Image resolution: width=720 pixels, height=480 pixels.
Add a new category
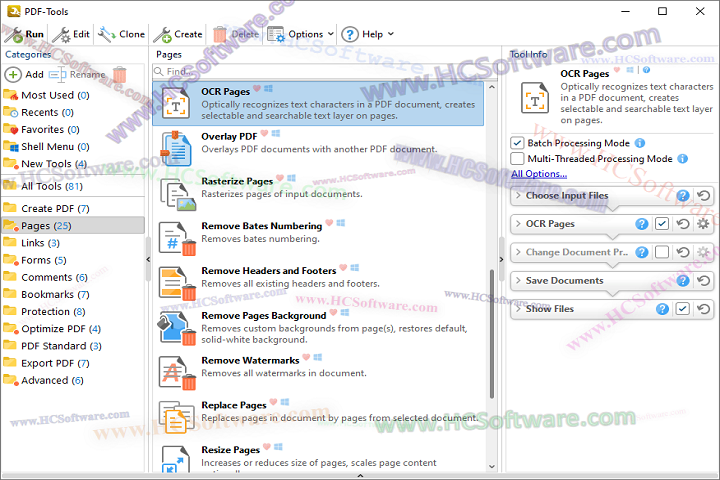tap(24, 74)
